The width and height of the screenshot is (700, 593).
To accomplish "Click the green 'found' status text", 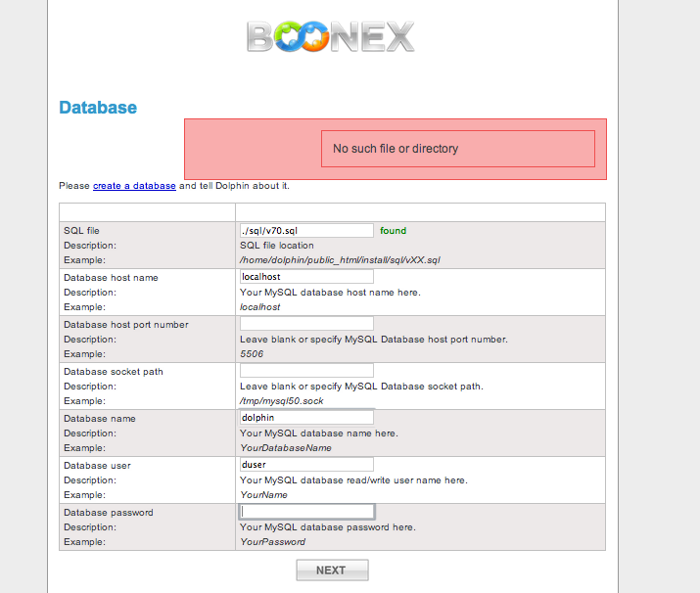I will pyautogui.click(x=393, y=231).
